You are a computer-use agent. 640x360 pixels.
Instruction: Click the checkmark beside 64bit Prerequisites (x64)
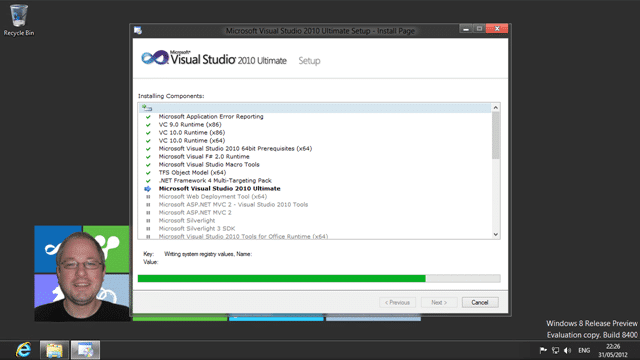(148, 149)
